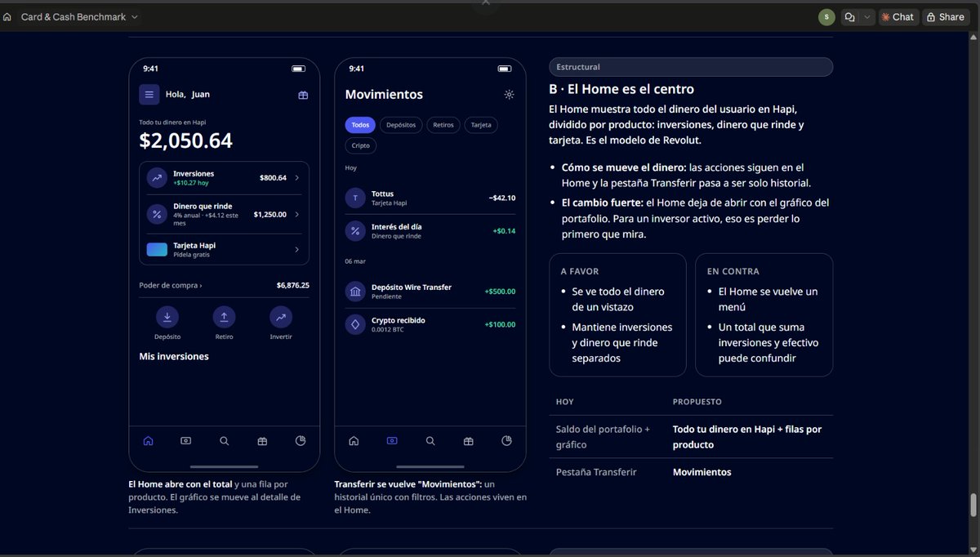Click the Mis inversiones heading
The width and height of the screenshot is (980, 557).
point(174,357)
